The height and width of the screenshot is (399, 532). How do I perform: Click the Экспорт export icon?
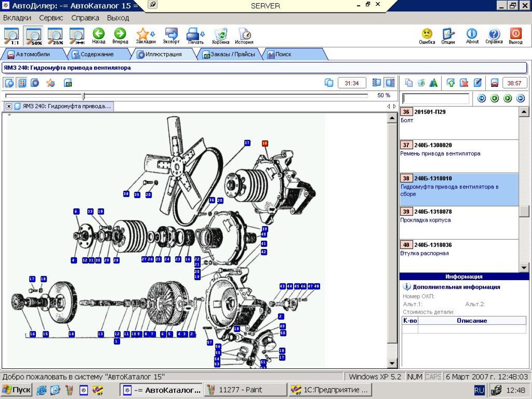[x=171, y=34]
